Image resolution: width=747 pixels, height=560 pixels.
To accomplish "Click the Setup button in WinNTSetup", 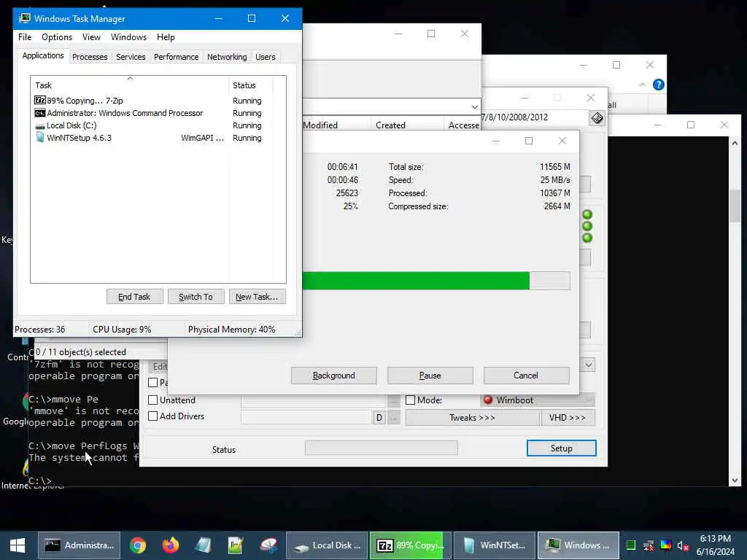I will coord(561,448).
